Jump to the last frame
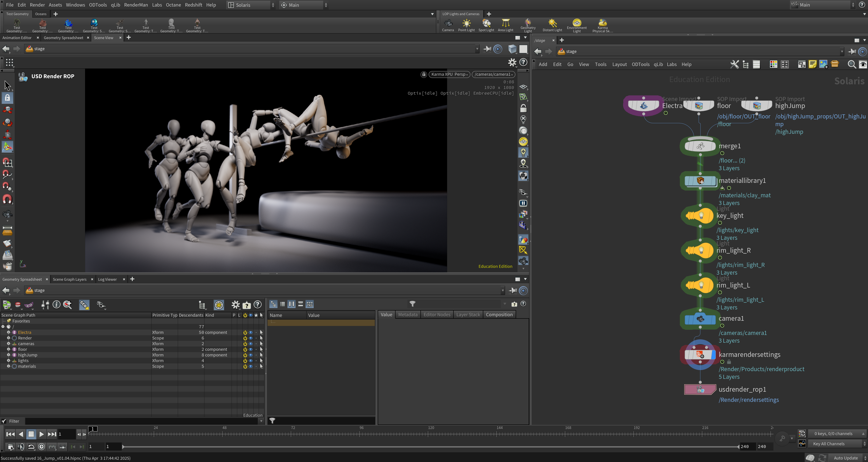 coord(52,434)
